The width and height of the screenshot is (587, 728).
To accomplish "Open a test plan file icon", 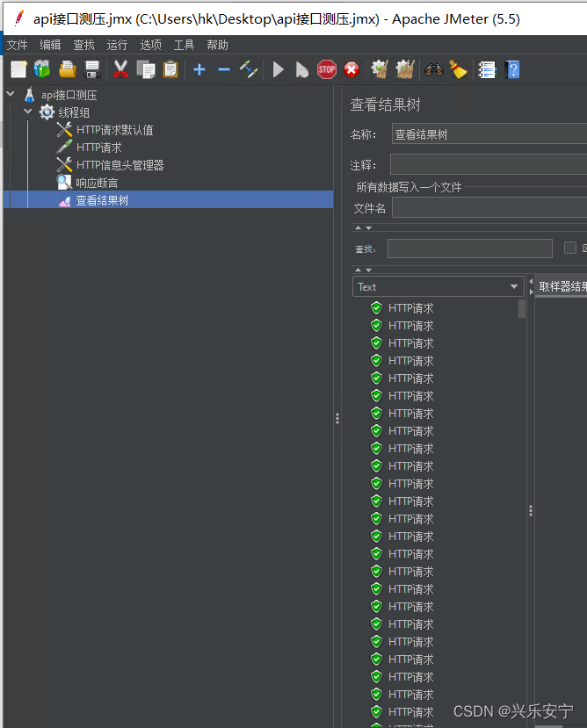I will 68,69.
